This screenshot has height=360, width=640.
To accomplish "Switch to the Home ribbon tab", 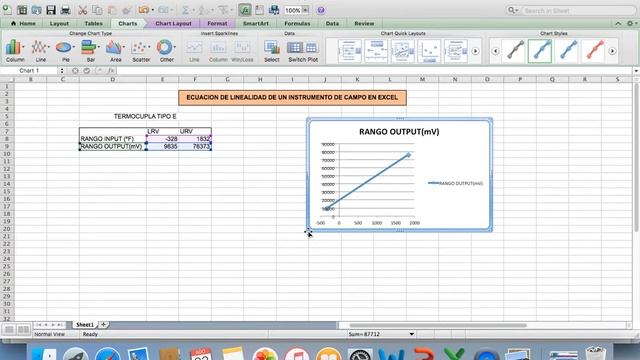I will (x=23, y=24).
